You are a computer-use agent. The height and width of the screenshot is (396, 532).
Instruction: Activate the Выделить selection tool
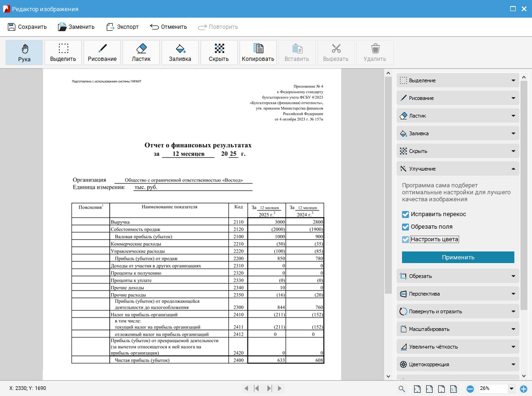pos(63,52)
